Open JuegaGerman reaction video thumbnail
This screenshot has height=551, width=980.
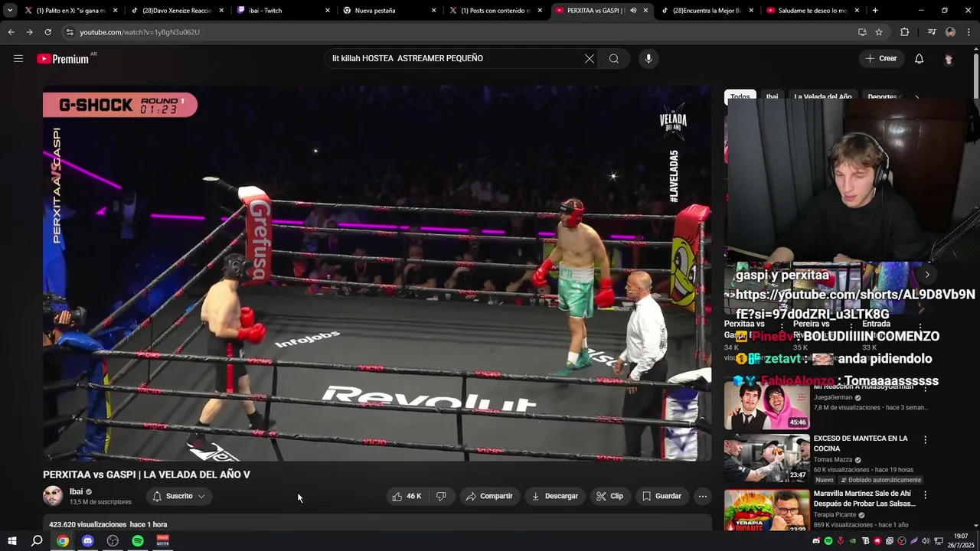[x=767, y=406]
